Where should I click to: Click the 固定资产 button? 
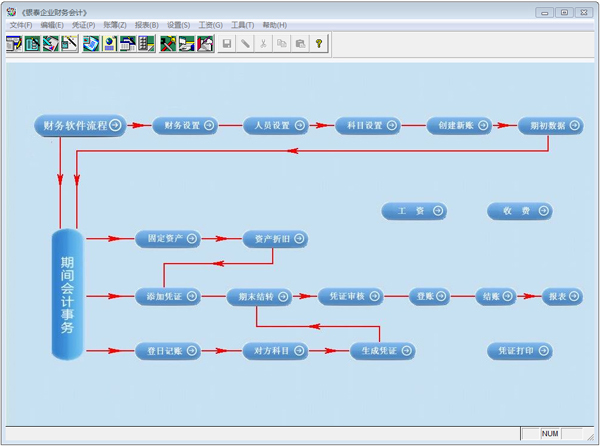point(168,239)
